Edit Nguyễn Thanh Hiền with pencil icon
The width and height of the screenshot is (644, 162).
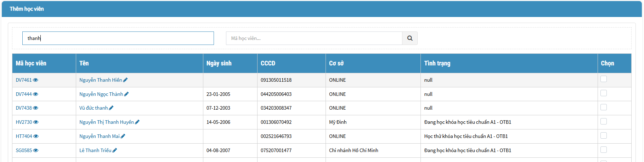coord(125,80)
